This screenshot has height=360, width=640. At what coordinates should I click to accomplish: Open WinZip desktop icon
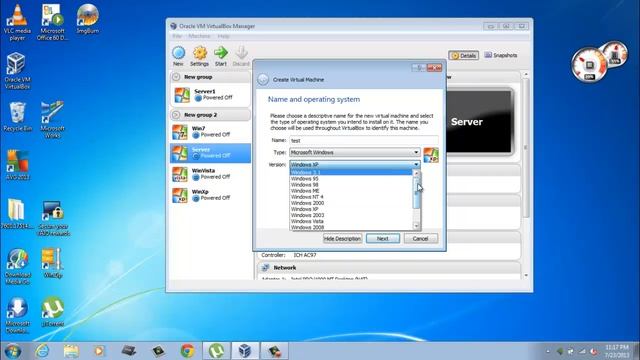[52, 263]
